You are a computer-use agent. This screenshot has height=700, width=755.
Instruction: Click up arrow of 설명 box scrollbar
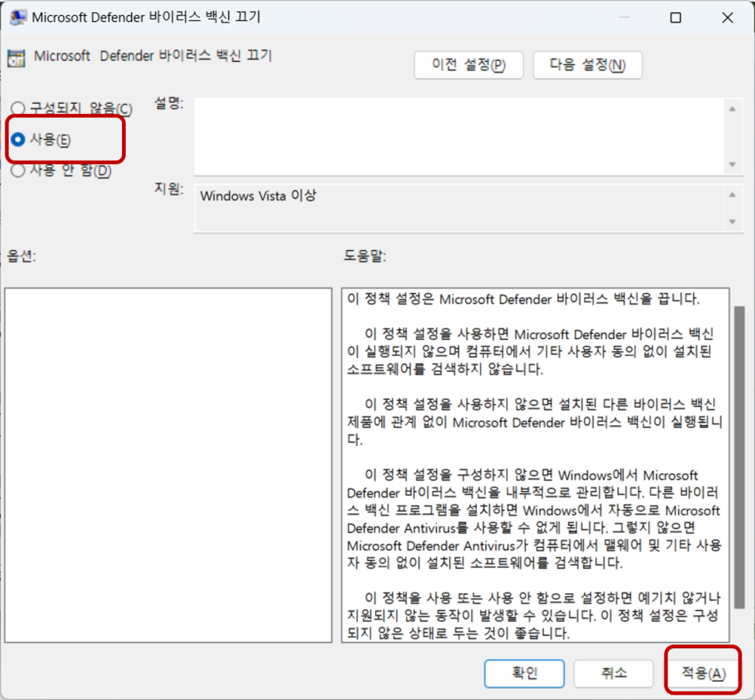[x=732, y=109]
